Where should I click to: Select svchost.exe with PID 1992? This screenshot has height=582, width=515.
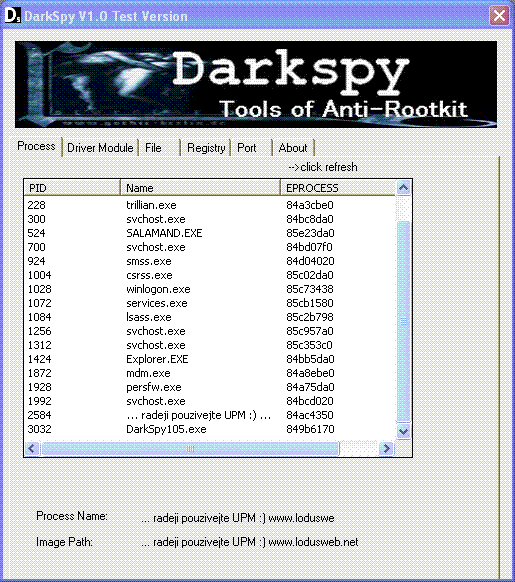[x=209, y=401]
